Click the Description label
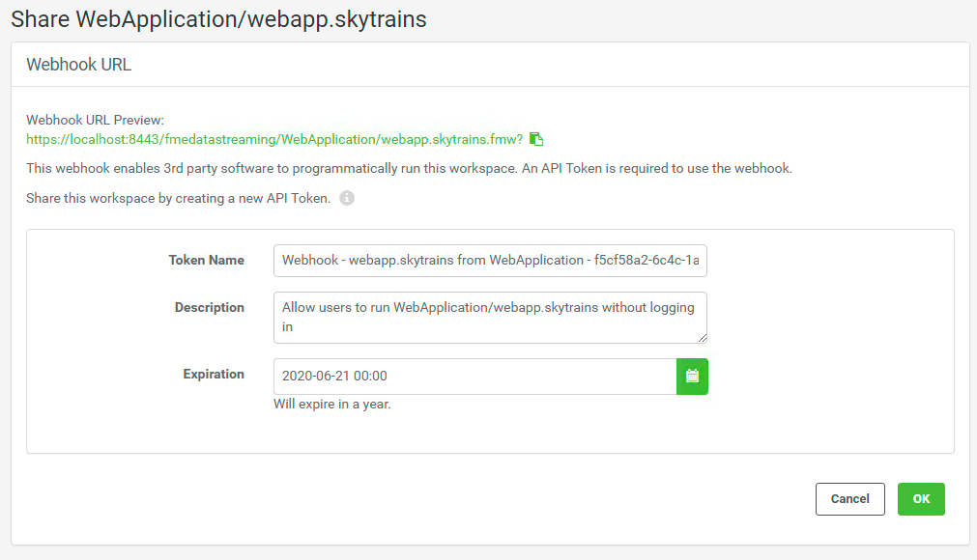The width and height of the screenshot is (977, 560). [210, 307]
